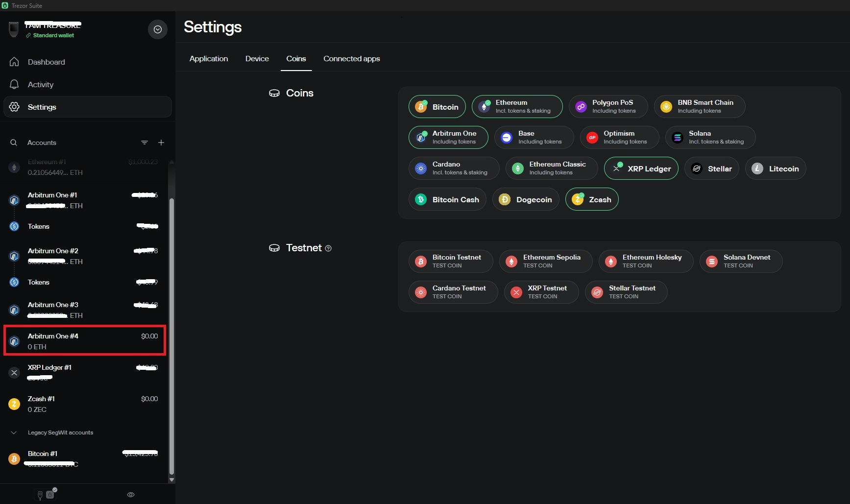Click the Settings gear icon
Image resolution: width=850 pixels, height=504 pixels.
coord(14,107)
